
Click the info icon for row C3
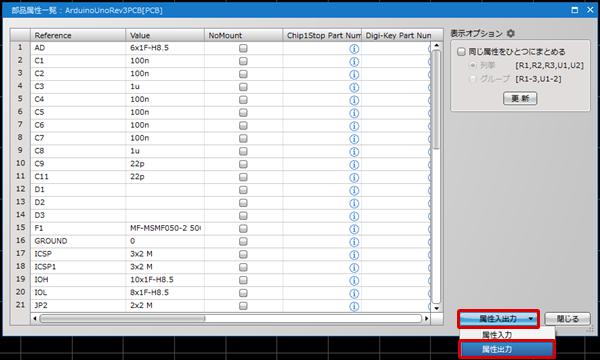(x=354, y=87)
